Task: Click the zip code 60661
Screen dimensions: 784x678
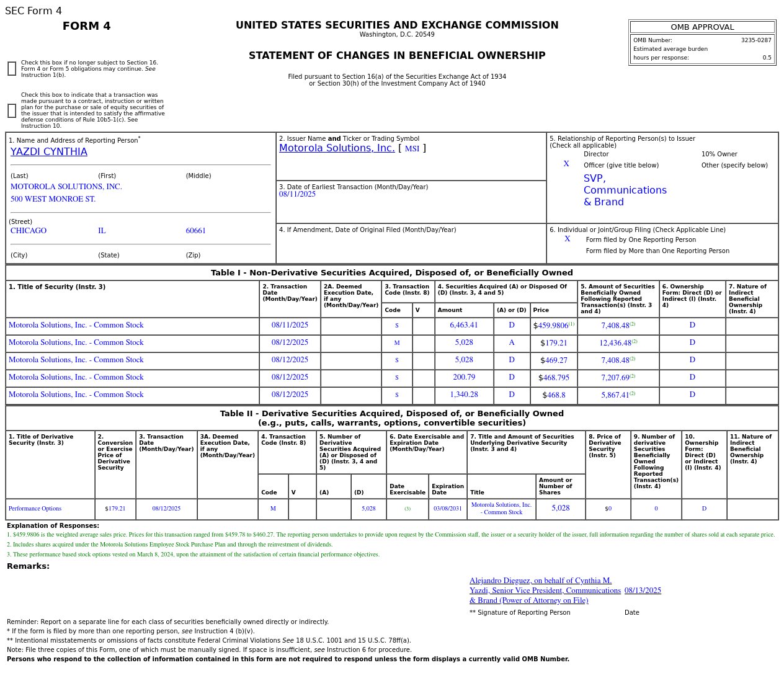Action: [195, 231]
